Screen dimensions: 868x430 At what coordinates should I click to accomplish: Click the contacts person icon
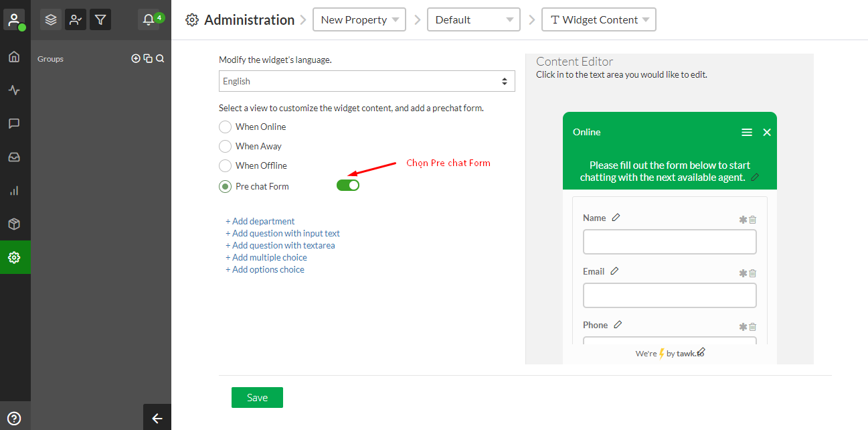point(76,20)
